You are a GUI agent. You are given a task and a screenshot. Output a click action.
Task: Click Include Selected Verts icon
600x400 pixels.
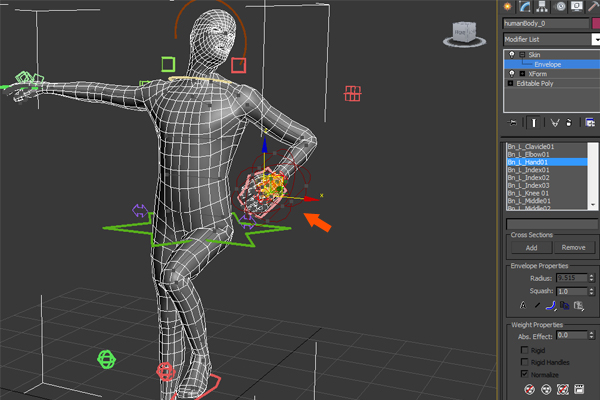[x=546, y=389]
